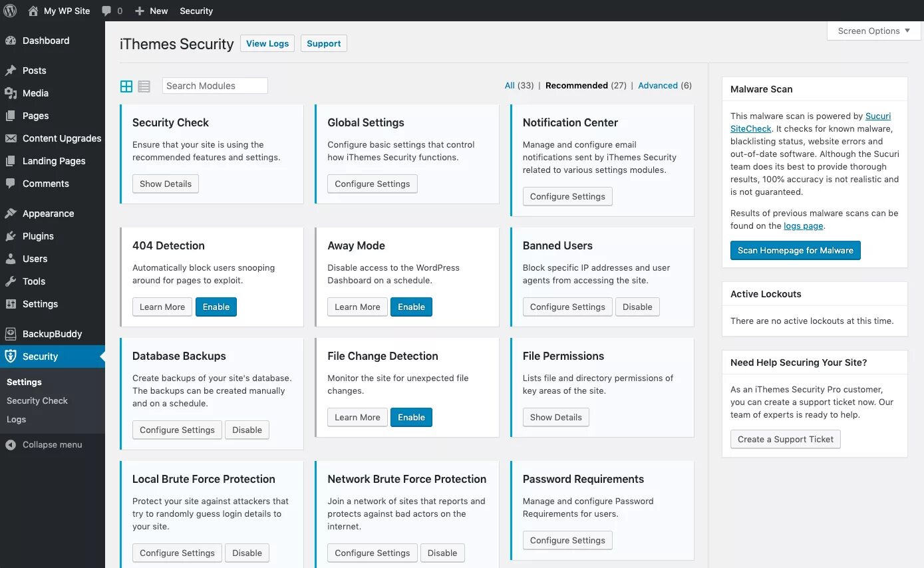Switch to grid view icon

(126, 86)
